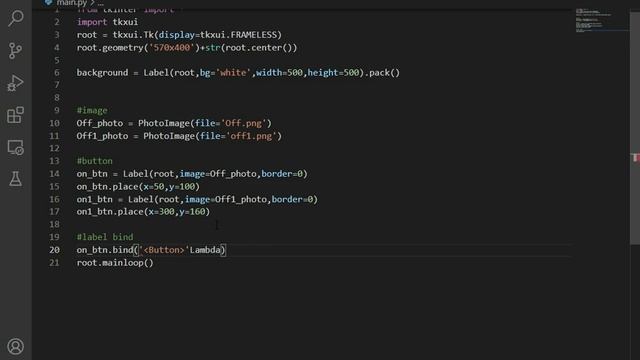
Task: Click the '#label bind' comment
Action: click(x=105, y=237)
